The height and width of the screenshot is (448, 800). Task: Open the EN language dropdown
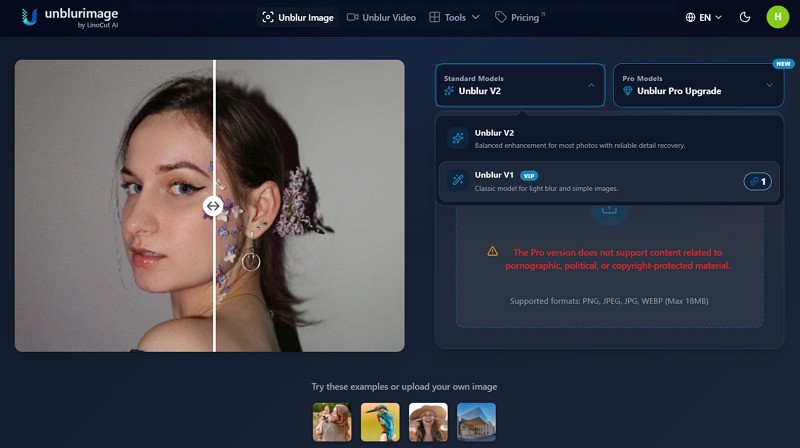click(704, 17)
